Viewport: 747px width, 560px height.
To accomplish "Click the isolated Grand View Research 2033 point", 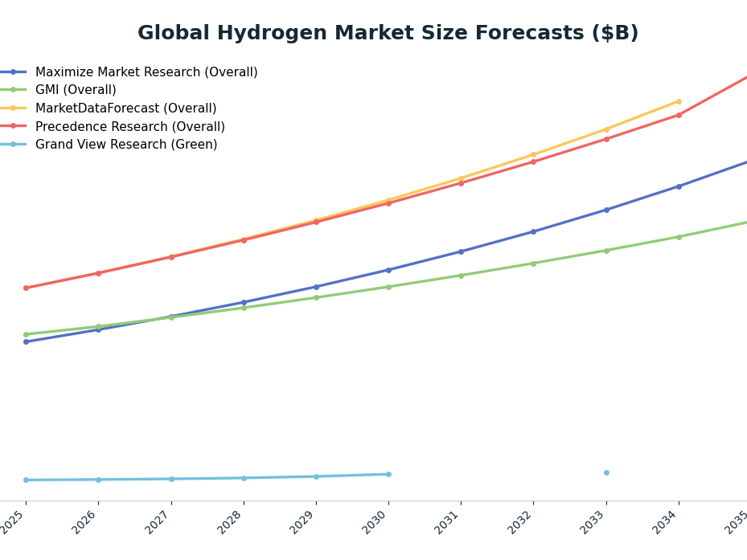I will (606, 473).
